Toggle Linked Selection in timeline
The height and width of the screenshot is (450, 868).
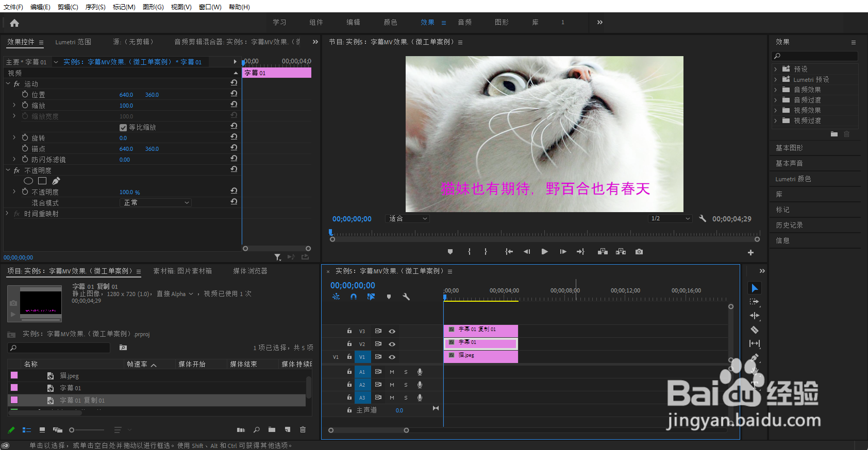(x=371, y=297)
